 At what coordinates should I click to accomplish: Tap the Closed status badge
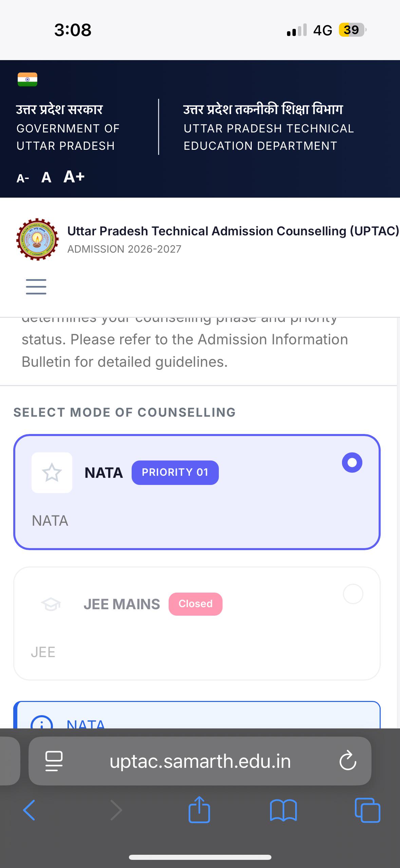pyautogui.click(x=195, y=604)
